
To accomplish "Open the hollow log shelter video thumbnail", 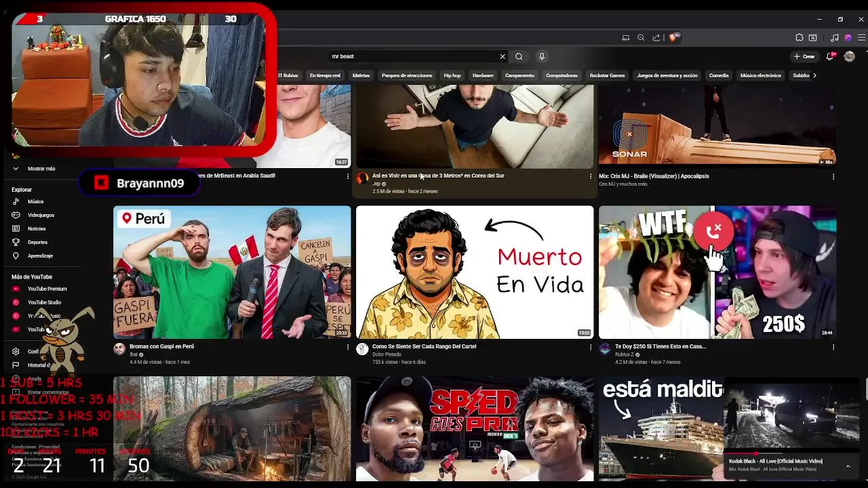I will [x=232, y=429].
